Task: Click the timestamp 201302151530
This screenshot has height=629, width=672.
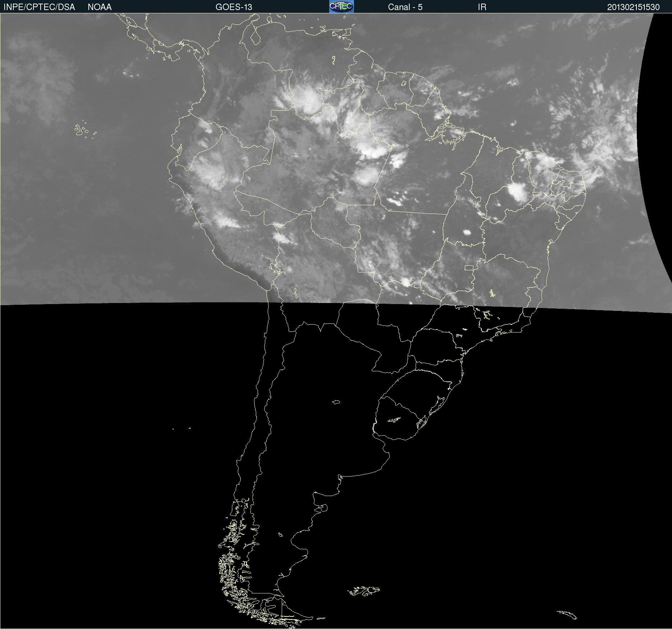Action: 634,7
